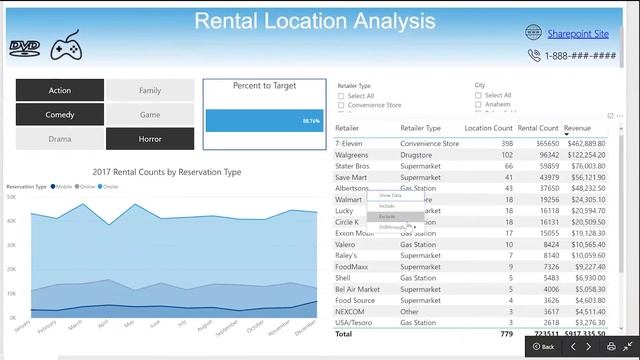
Task: Select the 7-Eleven retailer cell
Action: click(x=349, y=144)
